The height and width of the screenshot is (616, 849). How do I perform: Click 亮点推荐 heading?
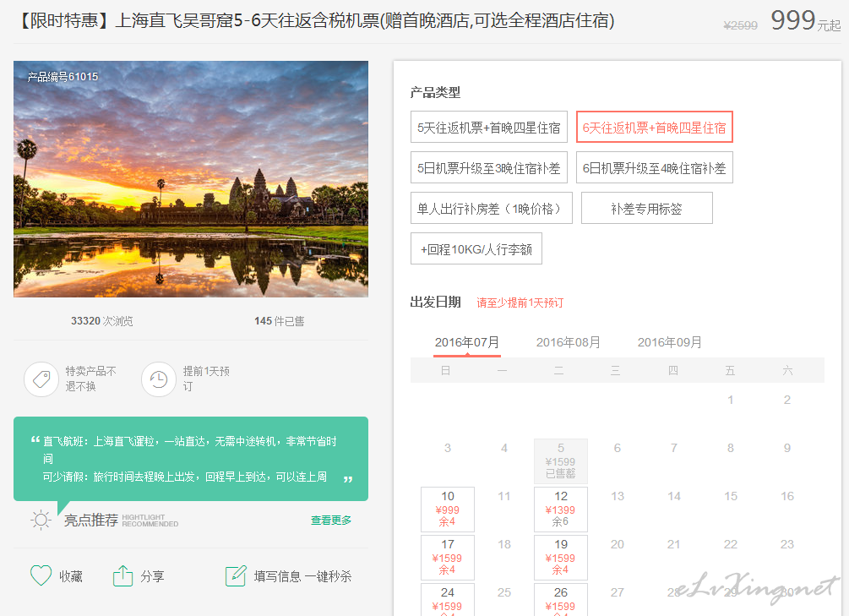click(91, 521)
